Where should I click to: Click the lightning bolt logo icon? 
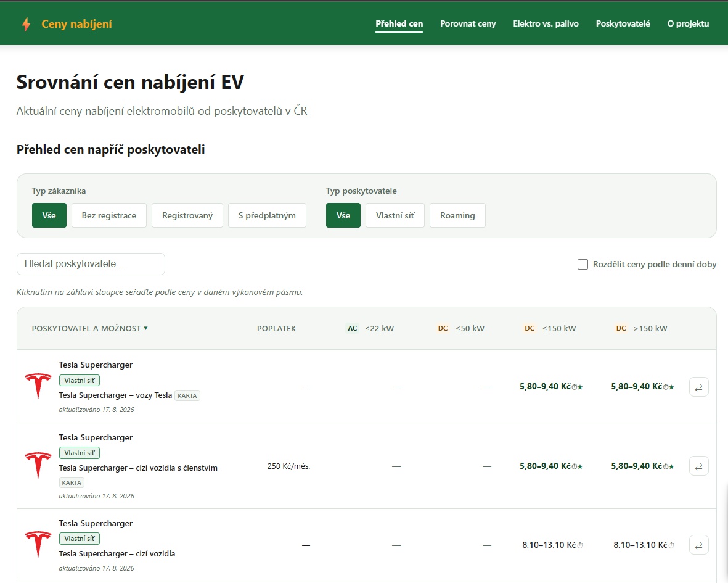[x=27, y=24]
